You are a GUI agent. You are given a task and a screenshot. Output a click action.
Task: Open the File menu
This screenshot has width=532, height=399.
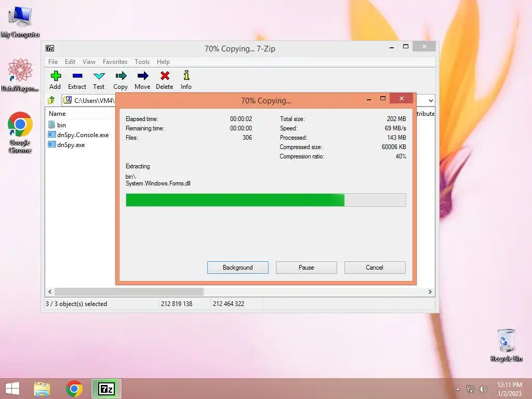point(53,62)
